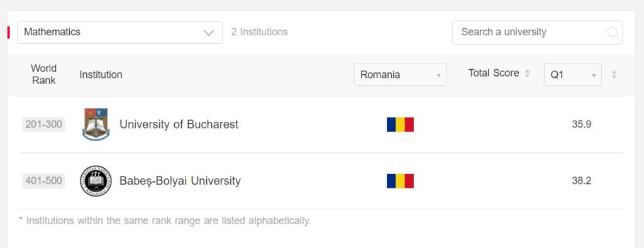Expand the Q1 indicator dropdown

pos(572,75)
